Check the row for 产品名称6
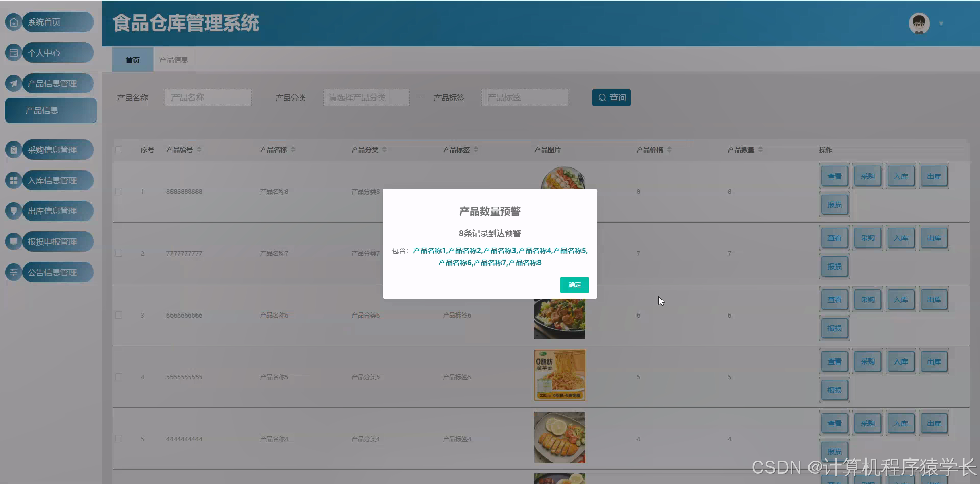 pos(119,315)
